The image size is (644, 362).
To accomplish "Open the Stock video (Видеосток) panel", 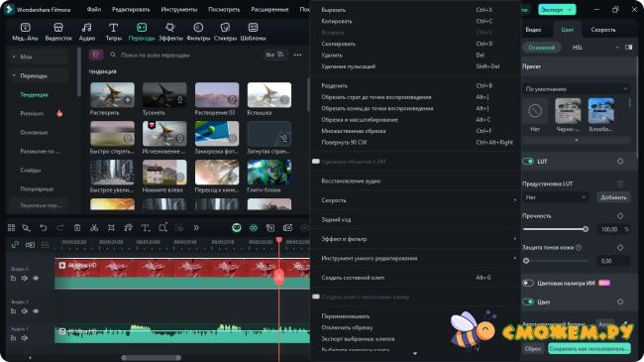I will point(58,32).
